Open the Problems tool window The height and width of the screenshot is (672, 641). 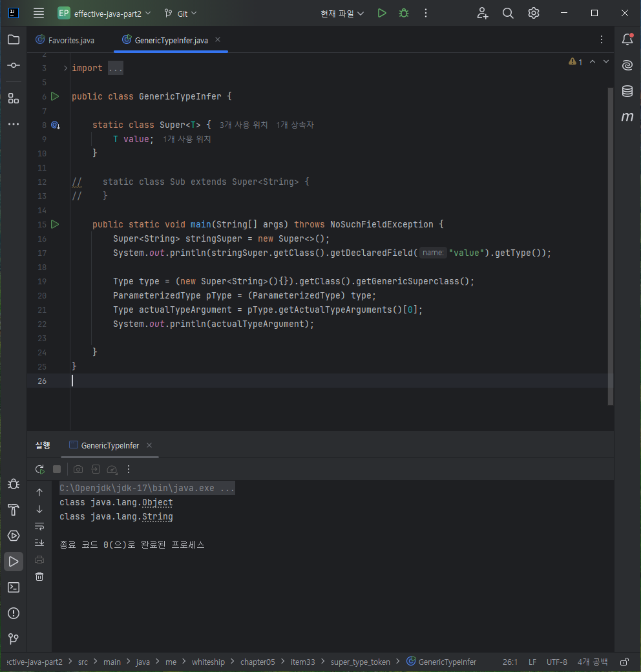coord(14,613)
